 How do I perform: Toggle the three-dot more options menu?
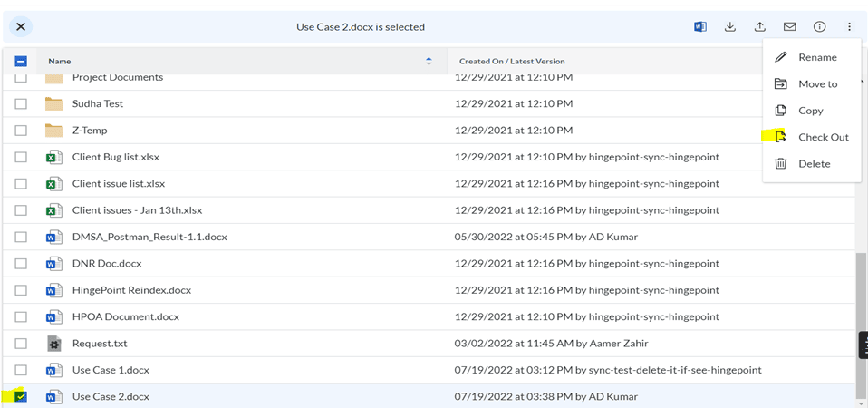(849, 26)
